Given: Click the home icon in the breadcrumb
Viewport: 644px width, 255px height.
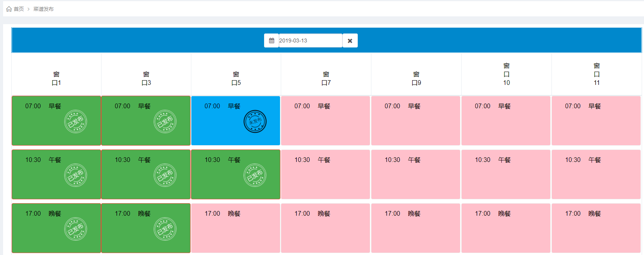Looking at the screenshot, I should 9,9.
